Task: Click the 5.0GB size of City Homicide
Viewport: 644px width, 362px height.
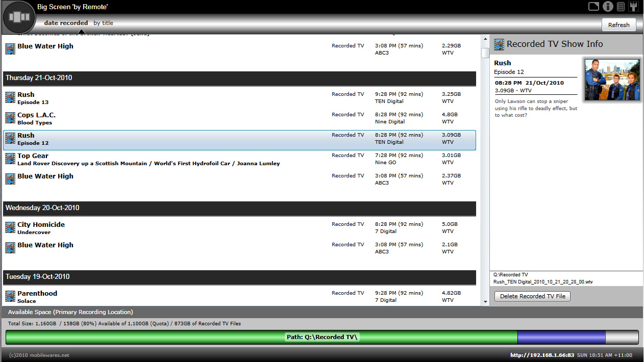Action: pyautogui.click(x=450, y=224)
